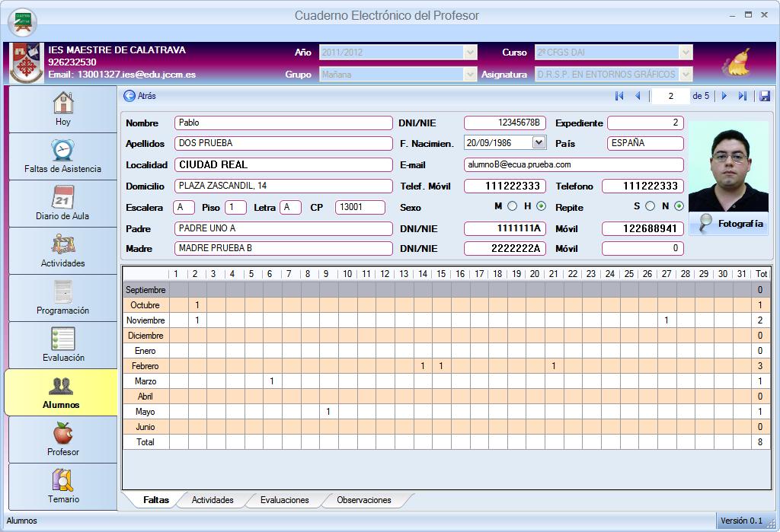Switch to the Evaluaciones tab
Image resolution: width=780 pixels, height=532 pixels.
pos(285,500)
